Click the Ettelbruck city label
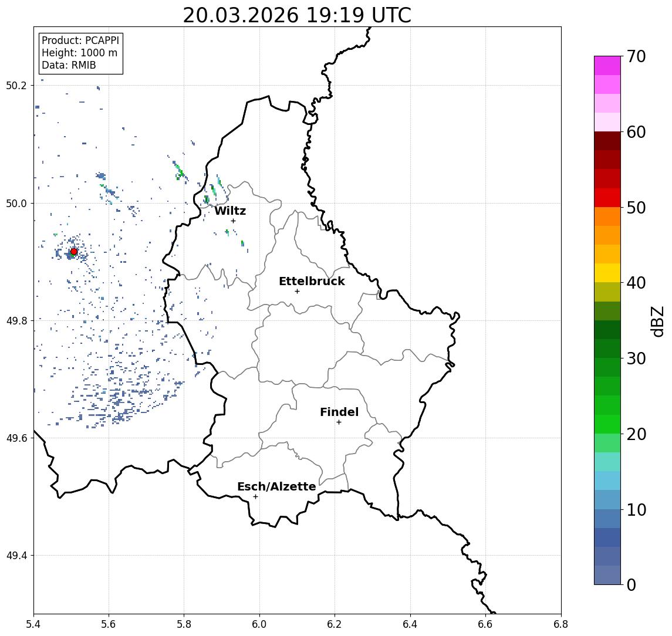 (x=312, y=281)
